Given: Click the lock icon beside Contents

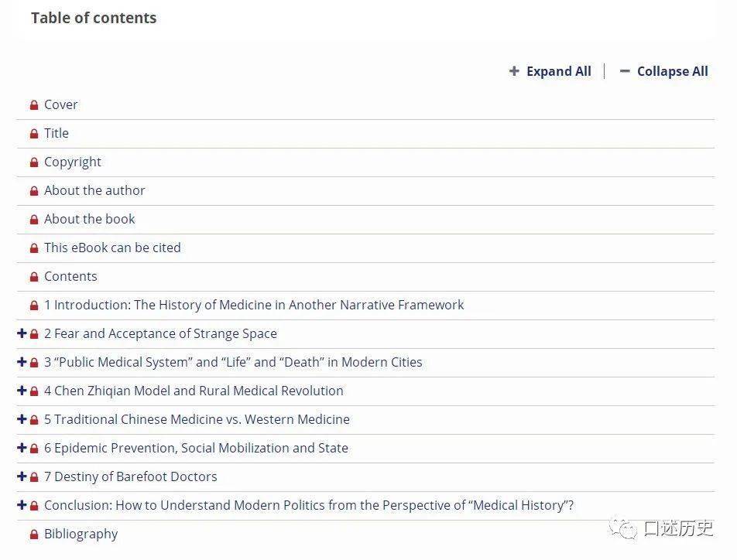Looking at the screenshot, I should coord(34,277).
